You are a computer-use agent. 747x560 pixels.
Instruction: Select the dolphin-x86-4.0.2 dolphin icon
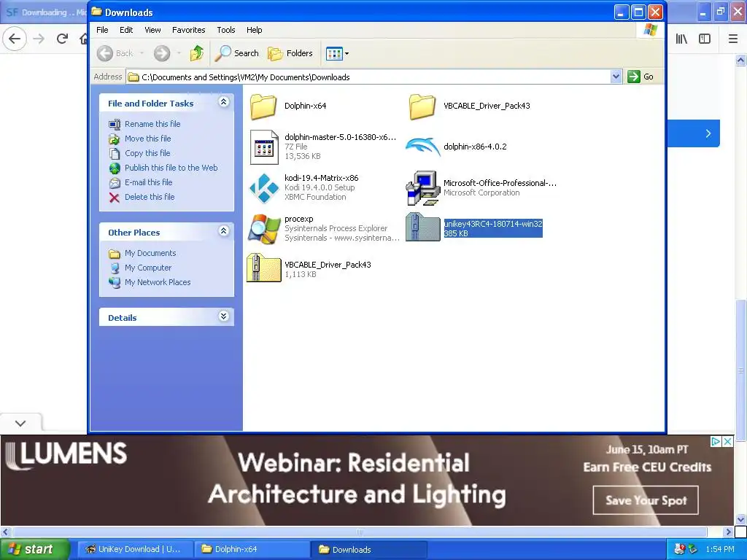tap(422, 147)
